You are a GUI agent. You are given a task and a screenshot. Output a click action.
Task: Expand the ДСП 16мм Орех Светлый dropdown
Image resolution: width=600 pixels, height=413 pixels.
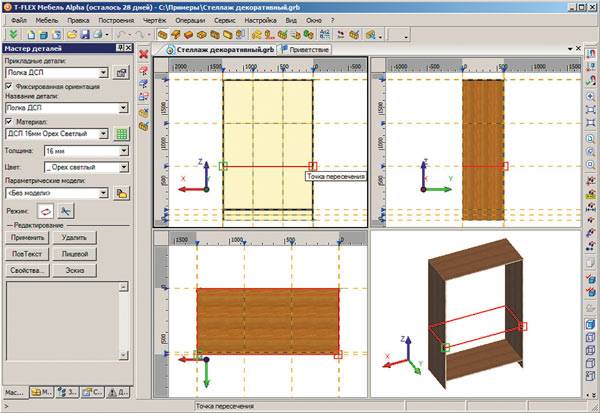tap(103, 134)
